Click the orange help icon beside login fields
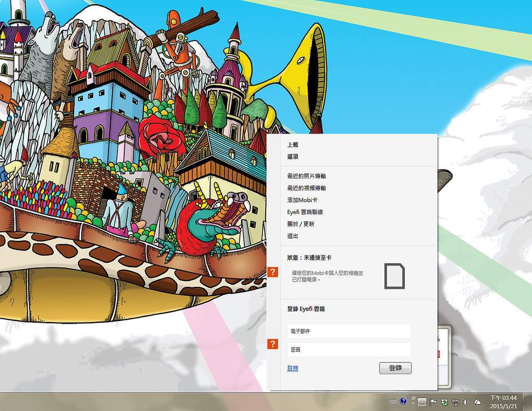532x411 pixels. 273,344
